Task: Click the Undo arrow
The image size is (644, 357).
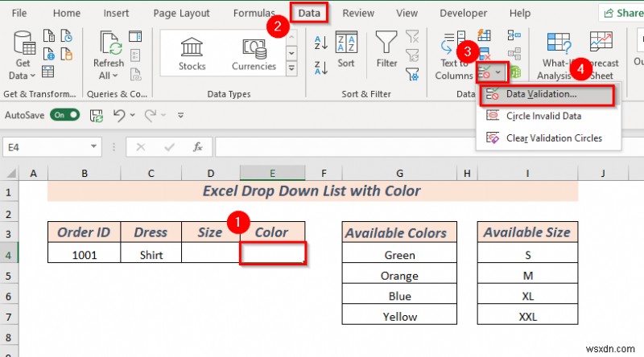Action: point(119,115)
